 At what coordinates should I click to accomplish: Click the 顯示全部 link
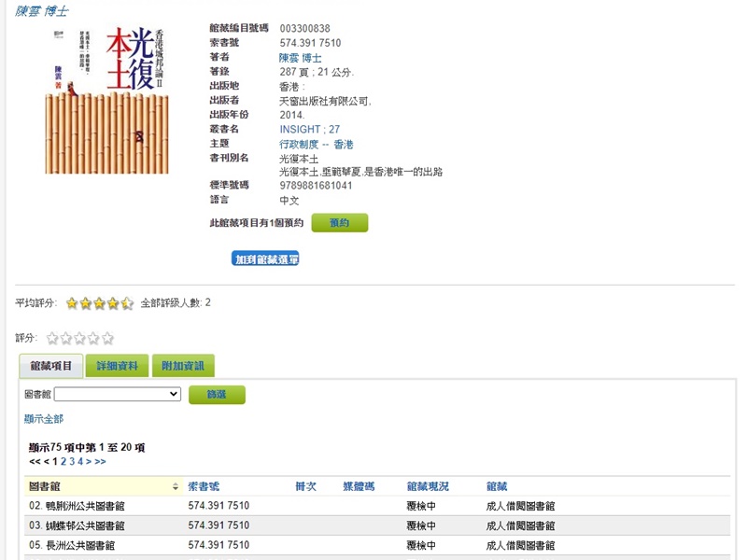tap(44, 419)
